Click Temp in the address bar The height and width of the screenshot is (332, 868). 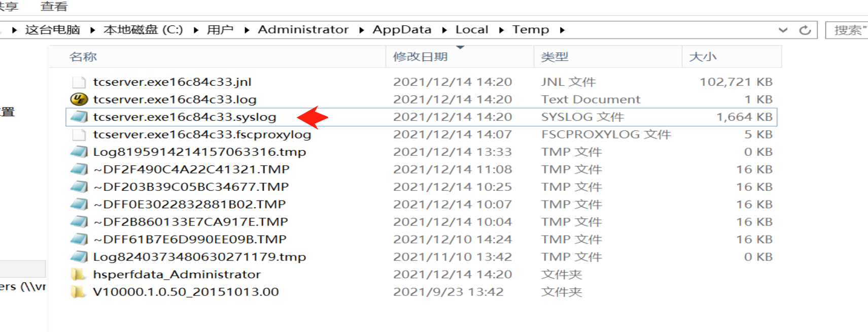(531, 30)
